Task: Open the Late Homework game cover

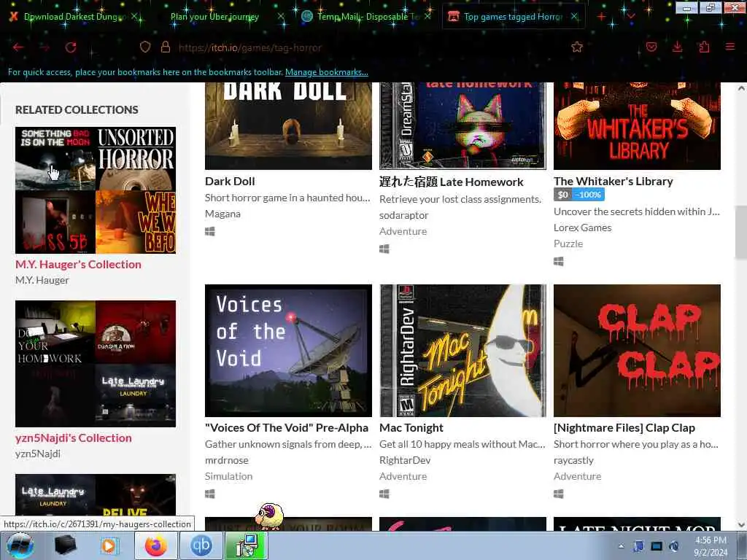Action: pyautogui.click(x=462, y=125)
